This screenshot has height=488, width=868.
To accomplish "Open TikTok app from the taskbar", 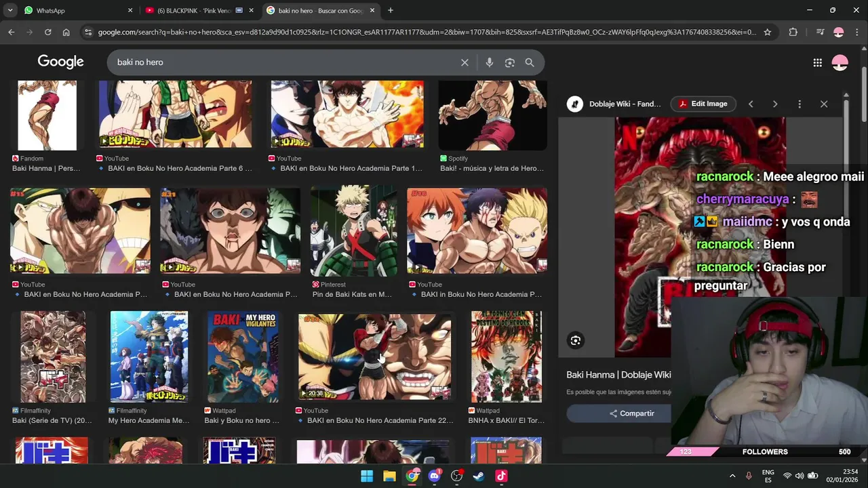I will (501, 476).
